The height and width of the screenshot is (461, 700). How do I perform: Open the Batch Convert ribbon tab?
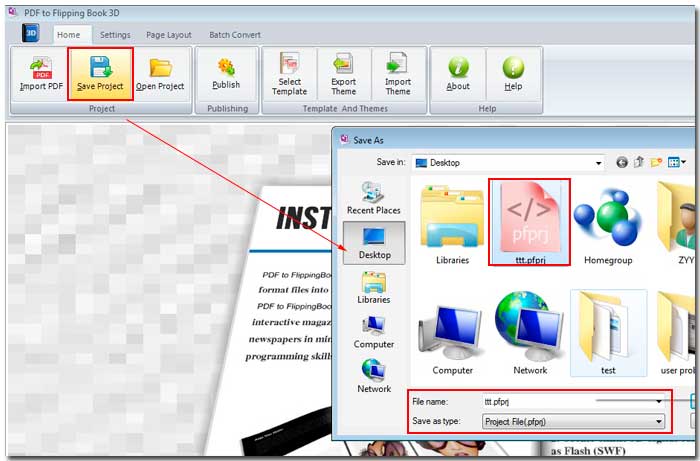pyautogui.click(x=235, y=35)
